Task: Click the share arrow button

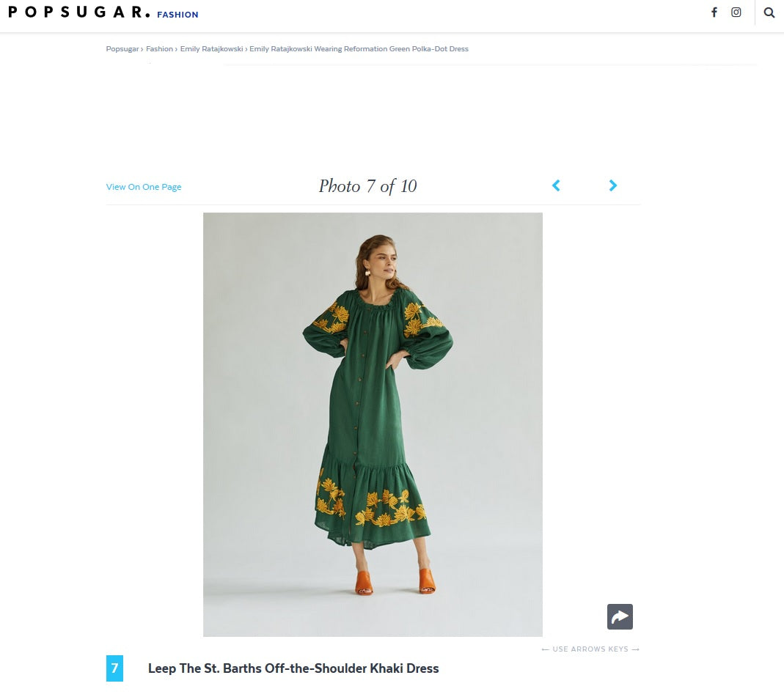Action: [x=620, y=616]
